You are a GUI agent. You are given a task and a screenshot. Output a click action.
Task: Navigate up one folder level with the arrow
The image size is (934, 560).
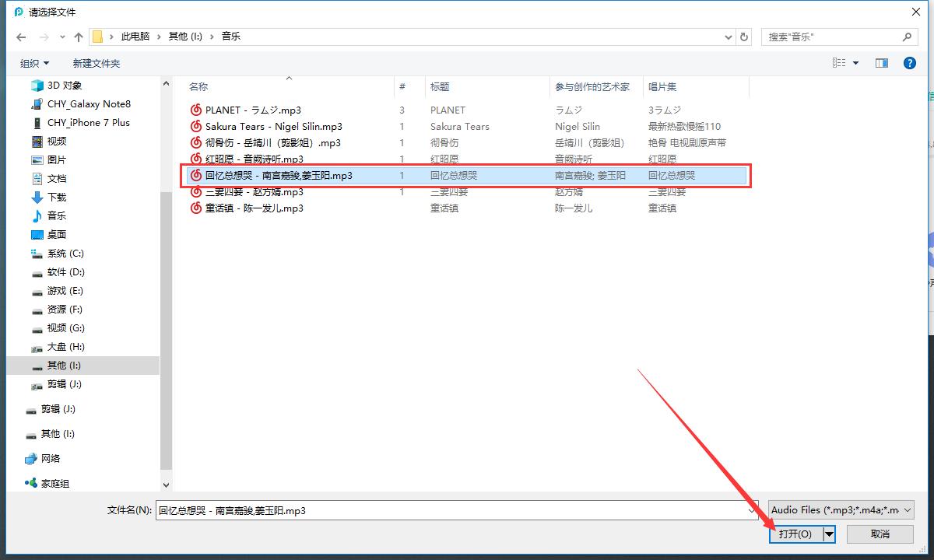point(79,36)
